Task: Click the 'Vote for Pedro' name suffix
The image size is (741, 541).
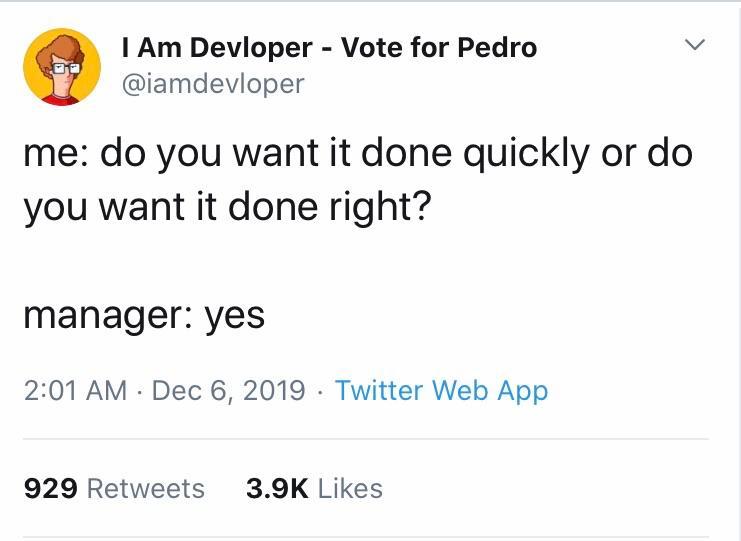Action: click(439, 47)
